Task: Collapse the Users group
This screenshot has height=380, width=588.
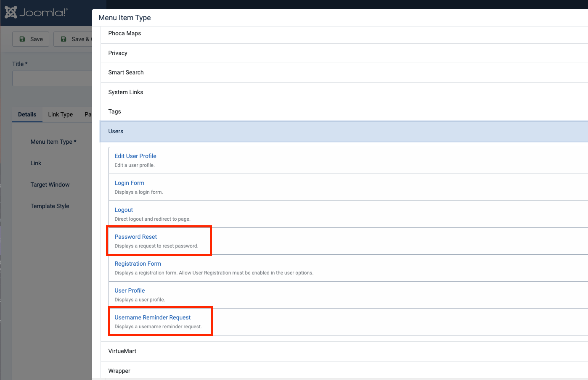Action: (344, 132)
